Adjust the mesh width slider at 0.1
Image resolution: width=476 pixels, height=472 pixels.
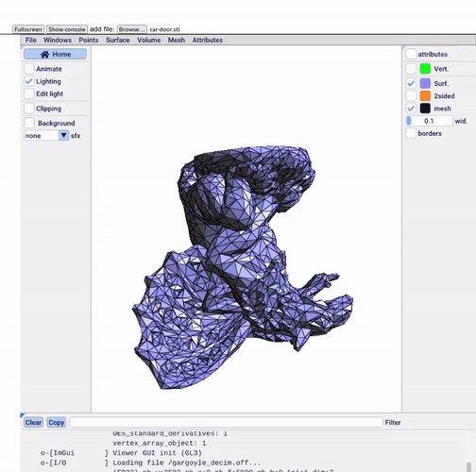pyautogui.click(x=430, y=121)
